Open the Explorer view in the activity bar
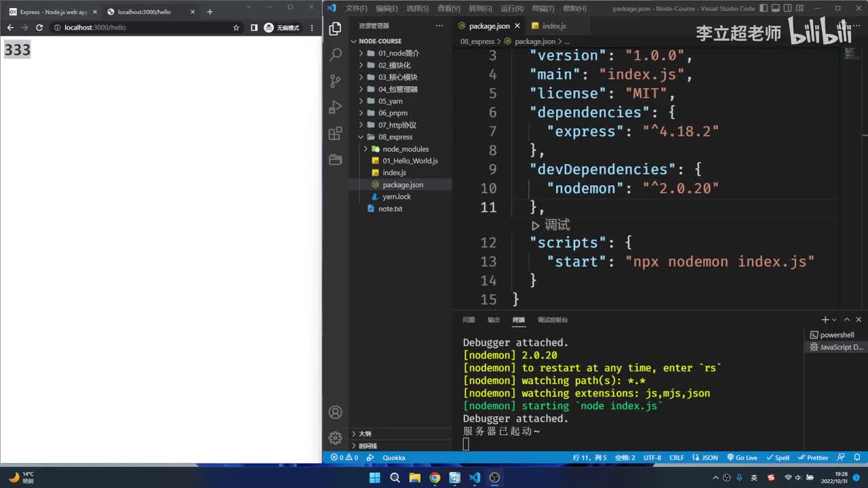Image resolution: width=868 pixels, height=488 pixels. coord(335,28)
